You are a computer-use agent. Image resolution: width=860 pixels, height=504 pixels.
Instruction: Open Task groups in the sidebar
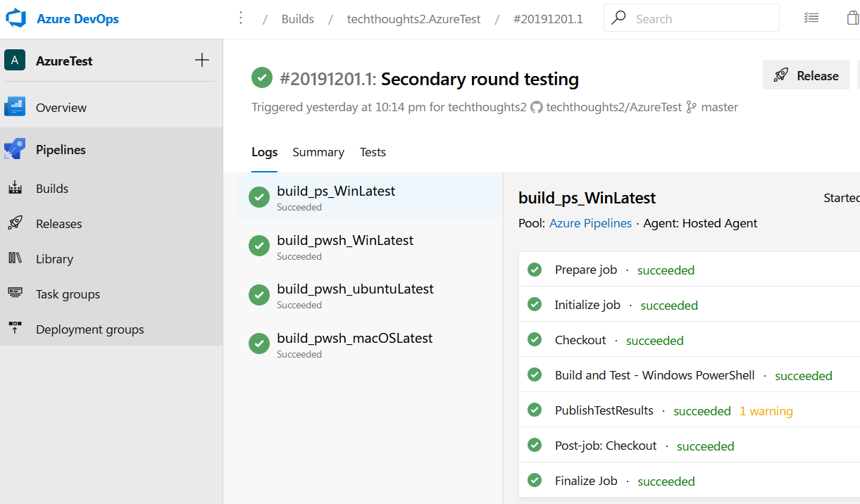(111, 294)
